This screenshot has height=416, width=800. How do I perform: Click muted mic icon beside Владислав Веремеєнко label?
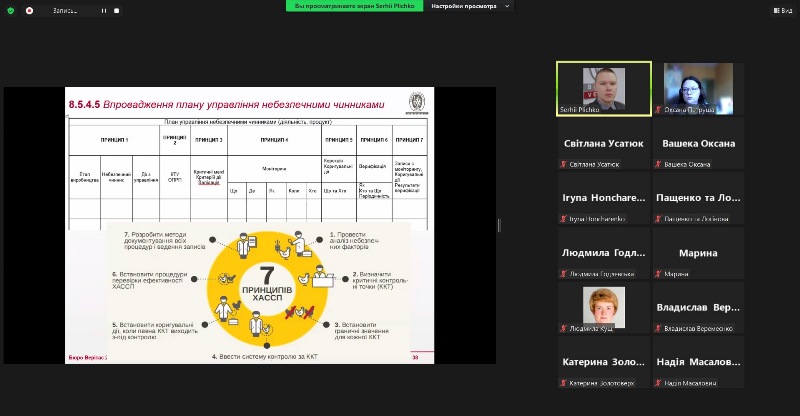point(659,329)
